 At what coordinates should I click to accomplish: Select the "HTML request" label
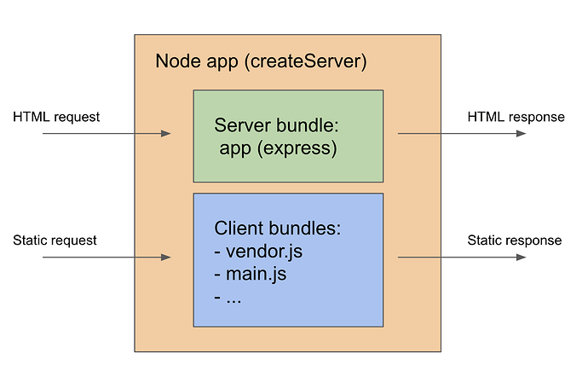pos(56,117)
